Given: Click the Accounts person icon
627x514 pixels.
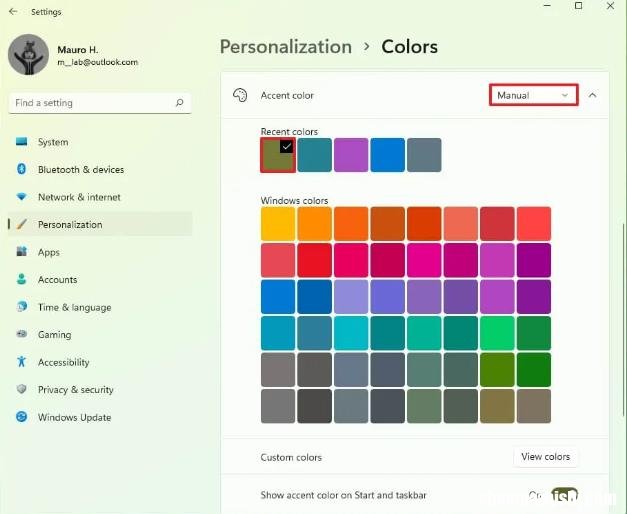Looking at the screenshot, I should pos(22,279).
